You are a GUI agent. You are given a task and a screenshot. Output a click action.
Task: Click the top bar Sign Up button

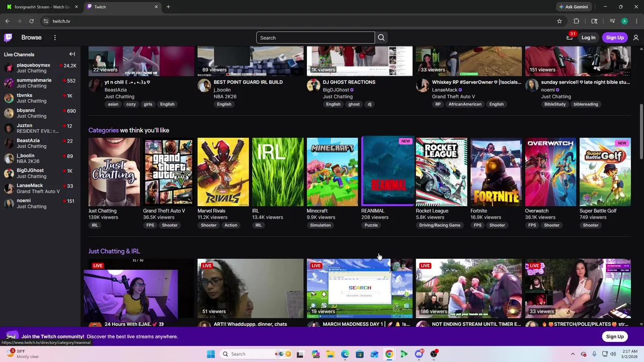[x=615, y=38]
